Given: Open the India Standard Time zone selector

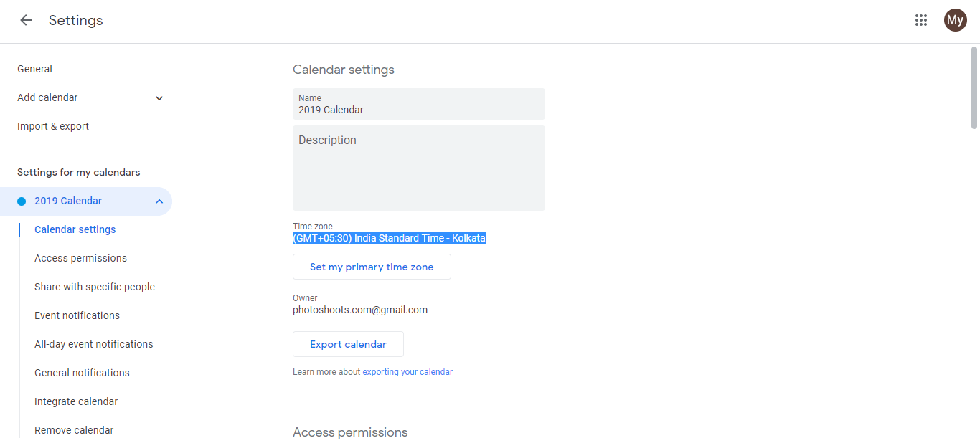Looking at the screenshot, I should pos(389,238).
